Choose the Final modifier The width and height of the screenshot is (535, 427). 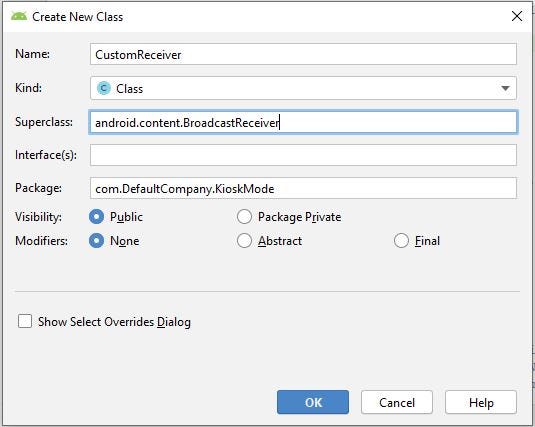(x=401, y=241)
